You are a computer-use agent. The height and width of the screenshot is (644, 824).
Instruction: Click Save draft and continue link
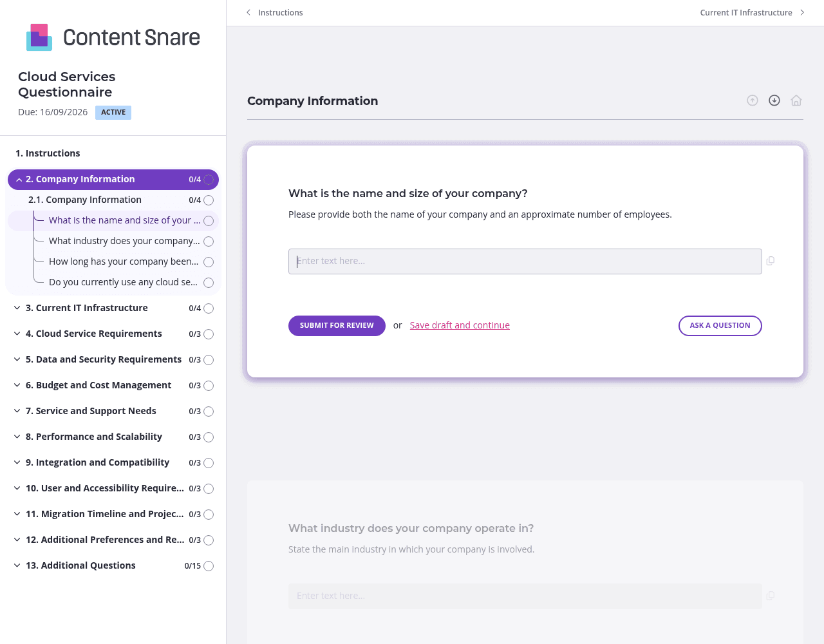pos(460,325)
